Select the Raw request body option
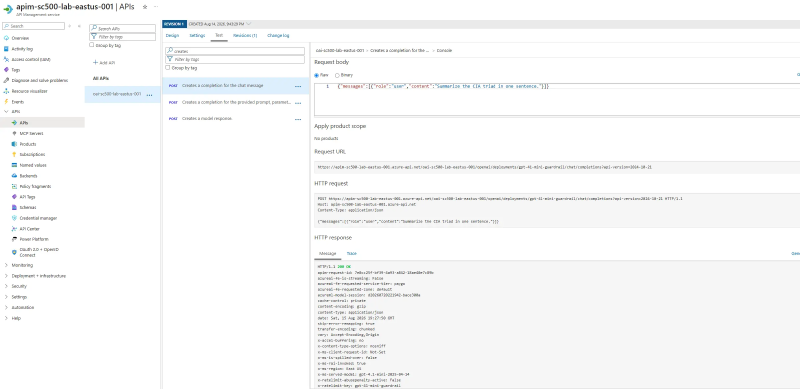Image resolution: width=800 pixels, height=389 pixels. (317, 75)
